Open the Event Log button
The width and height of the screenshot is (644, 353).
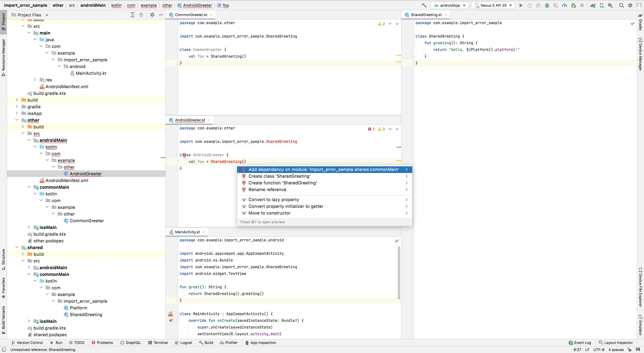click(580, 342)
